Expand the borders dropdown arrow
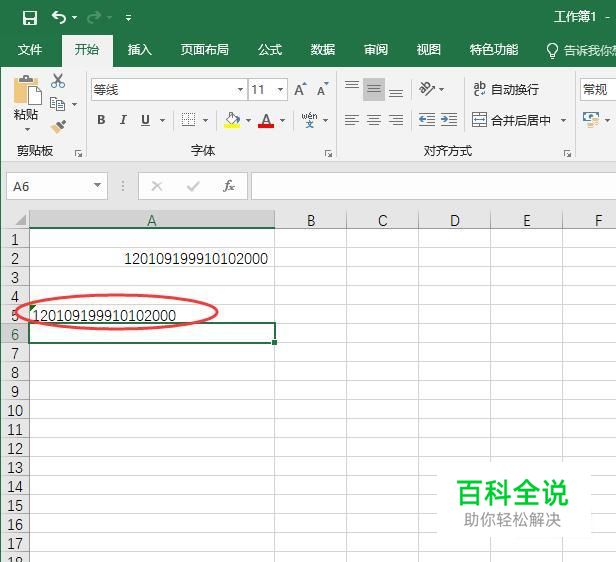 205,120
